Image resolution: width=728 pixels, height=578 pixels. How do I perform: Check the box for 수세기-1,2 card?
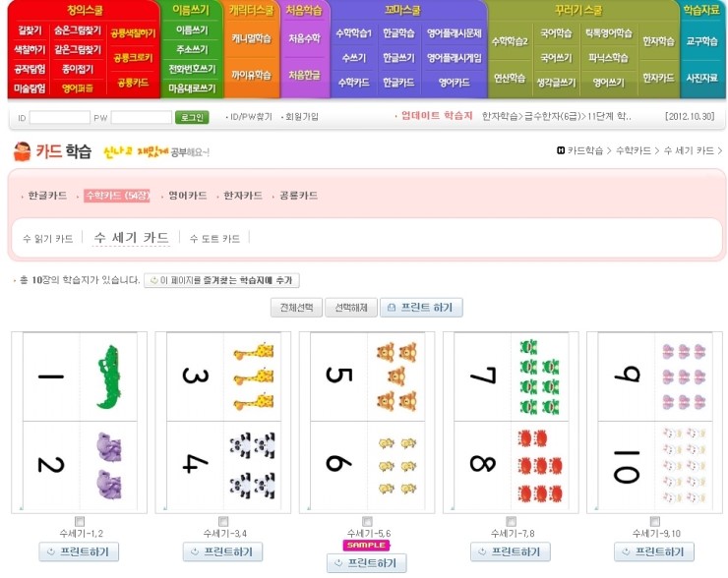pos(80,521)
